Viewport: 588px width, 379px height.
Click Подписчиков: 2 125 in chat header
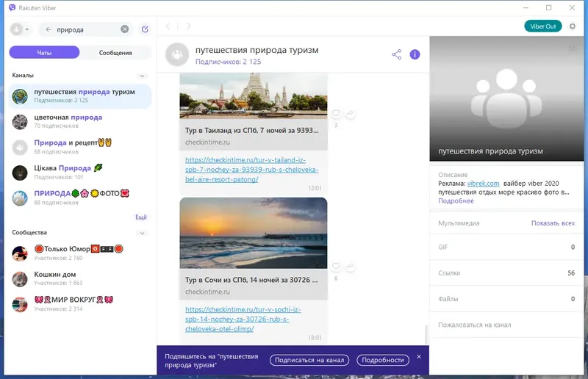[228, 62]
